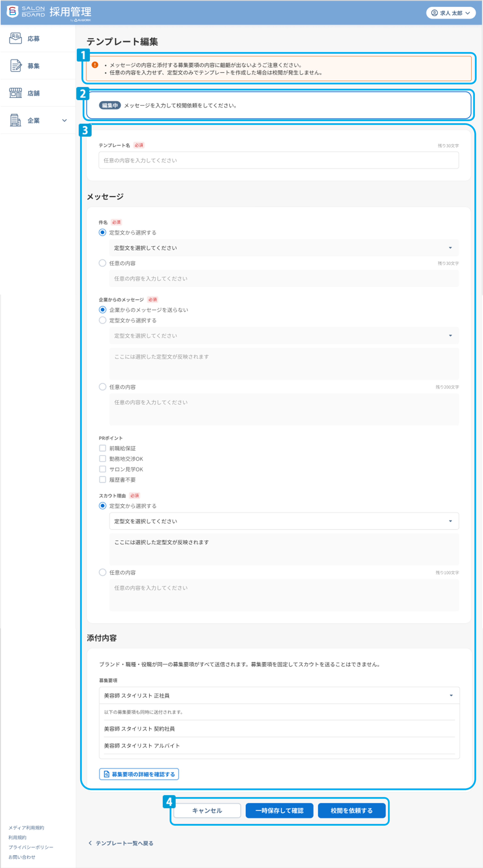Go to 募集 in the sidebar

[x=38, y=66]
